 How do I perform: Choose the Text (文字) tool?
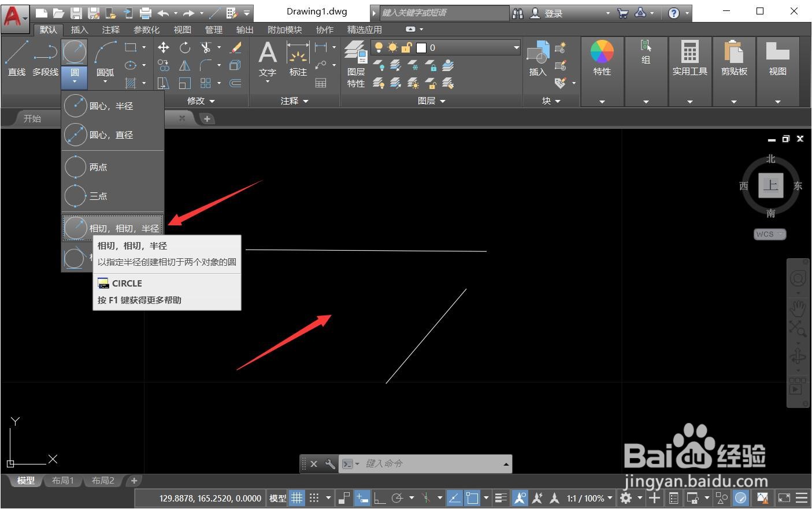tap(268, 60)
